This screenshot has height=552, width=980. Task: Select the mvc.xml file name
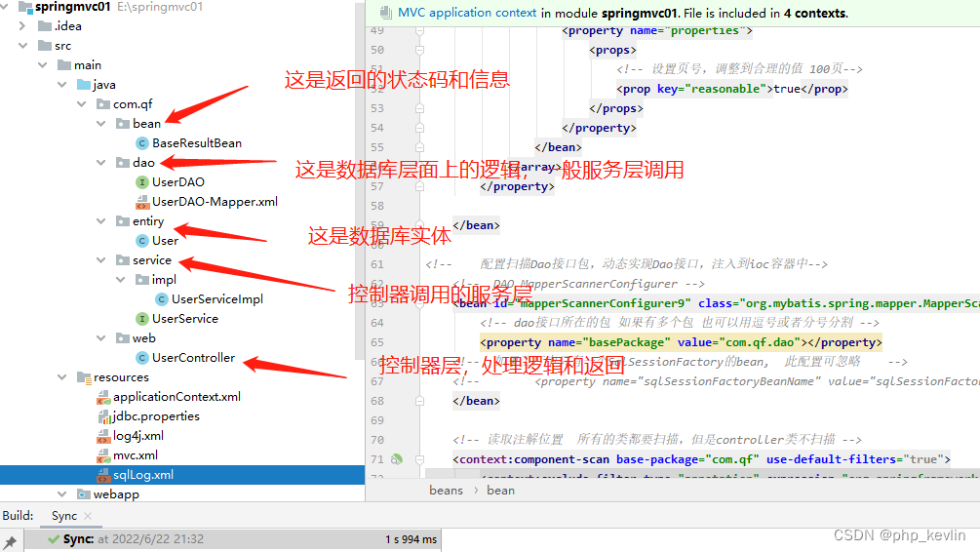click(136, 455)
